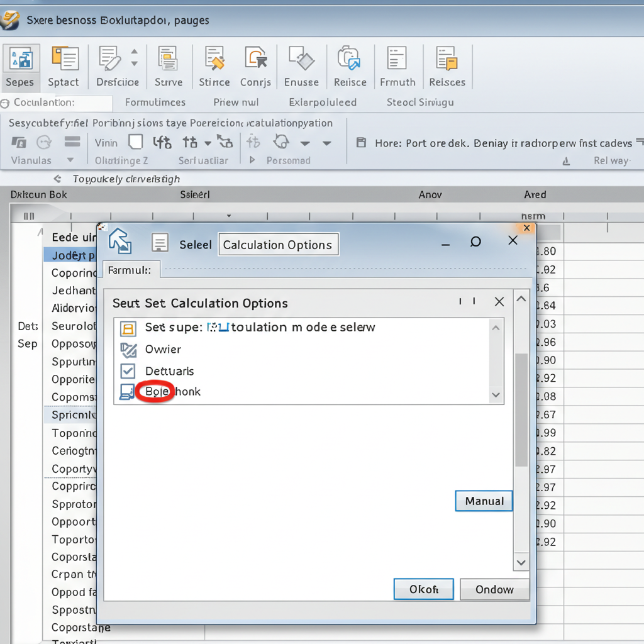Click the empty square icon next to Vinin
Image resolution: width=644 pixels, height=644 pixels.
(136, 142)
